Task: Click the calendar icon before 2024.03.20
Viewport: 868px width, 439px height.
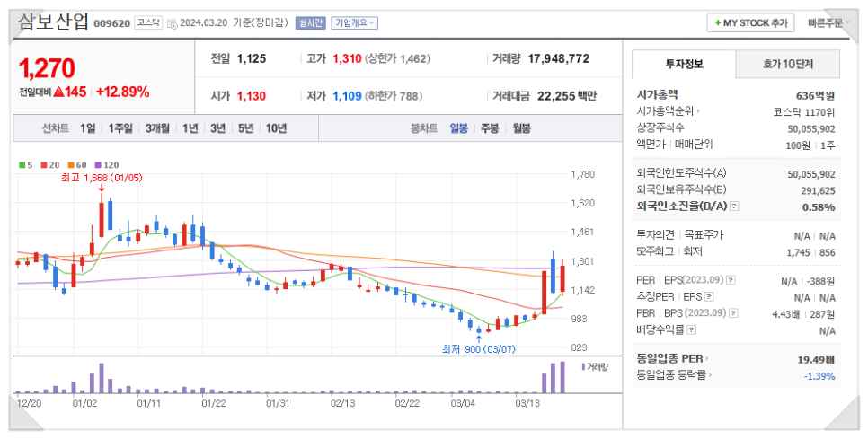Action: tap(173, 23)
